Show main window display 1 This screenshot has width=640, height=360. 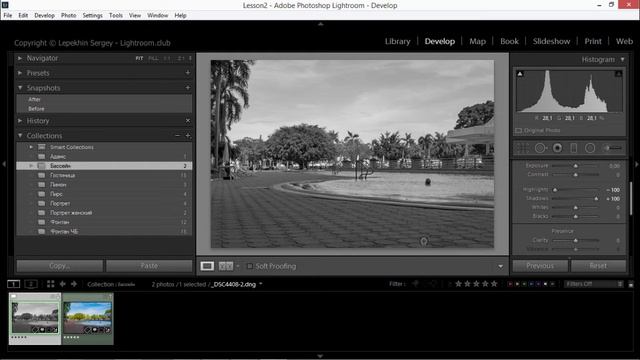coord(13,284)
